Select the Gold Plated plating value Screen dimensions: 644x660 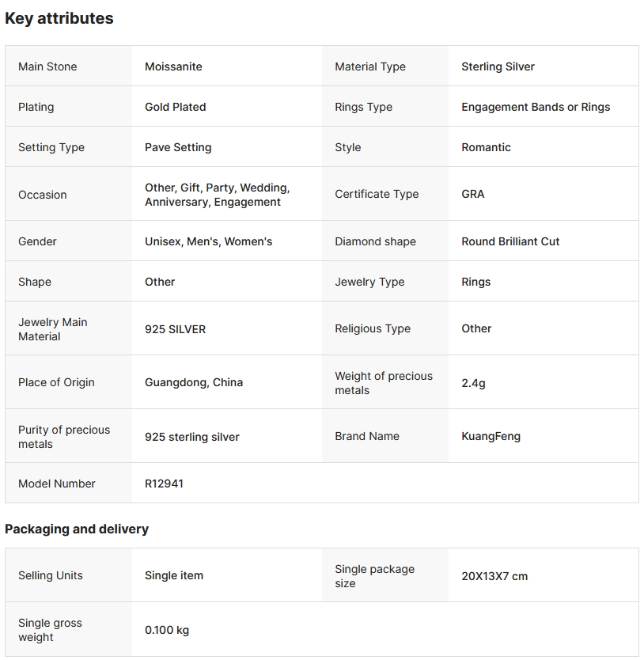pyautogui.click(x=175, y=107)
